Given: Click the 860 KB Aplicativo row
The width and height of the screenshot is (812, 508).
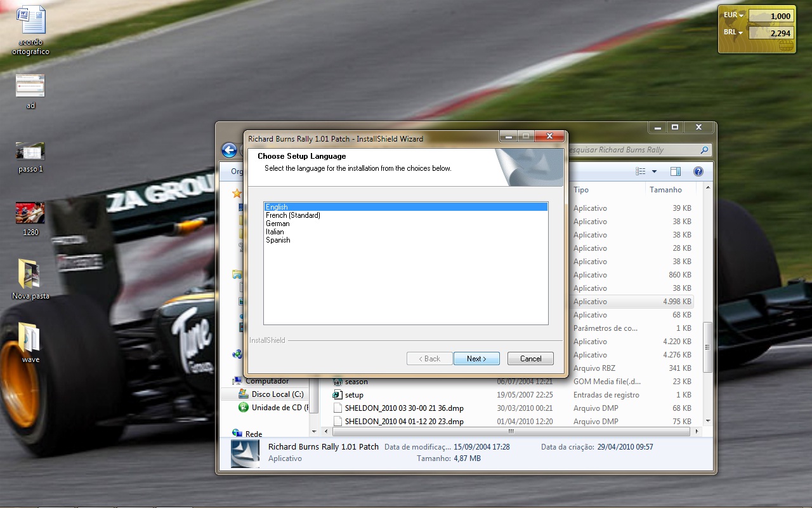Looking at the screenshot, I should 632,275.
